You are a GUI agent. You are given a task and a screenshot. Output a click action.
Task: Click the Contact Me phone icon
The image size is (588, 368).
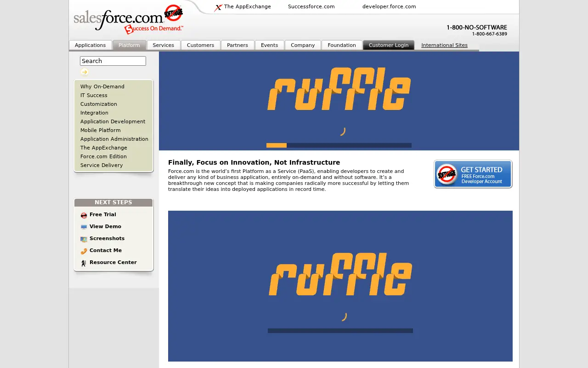point(84,251)
